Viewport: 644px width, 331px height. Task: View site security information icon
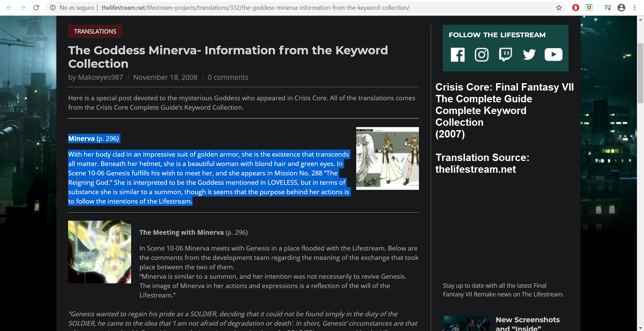tap(53, 7)
